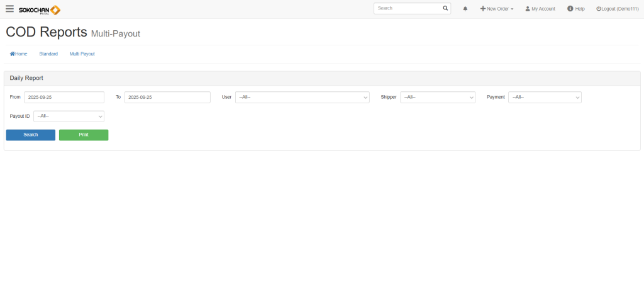Open the Payment filter dropdown
This screenshot has width=644, height=291.
pyautogui.click(x=545, y=97)
